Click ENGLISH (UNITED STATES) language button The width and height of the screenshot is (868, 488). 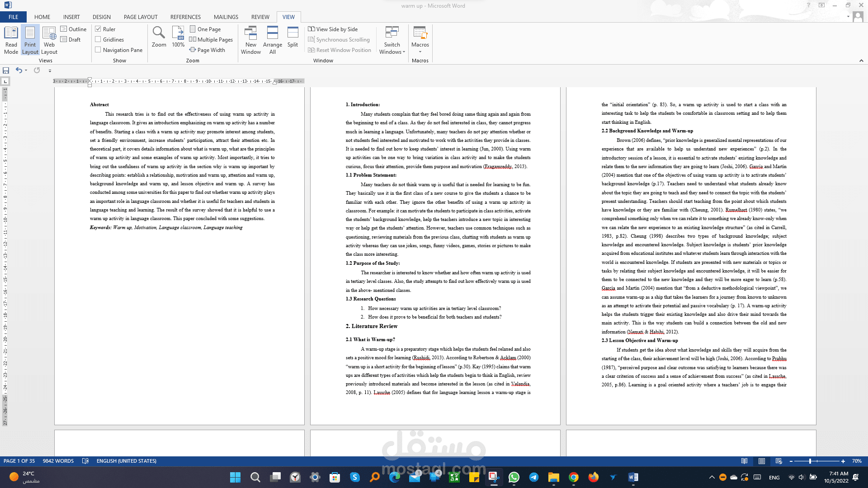pyautogui.click(x=127, y=461)
